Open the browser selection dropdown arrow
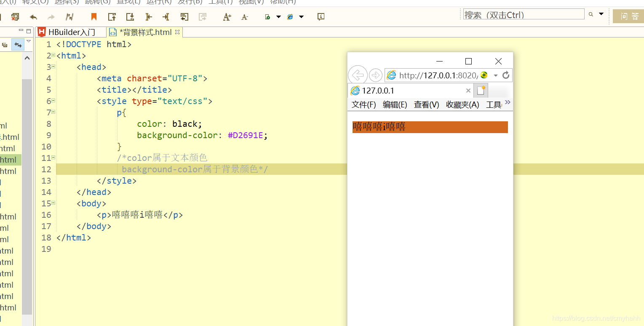Screen dimensions: 644x326 [301, 17]
